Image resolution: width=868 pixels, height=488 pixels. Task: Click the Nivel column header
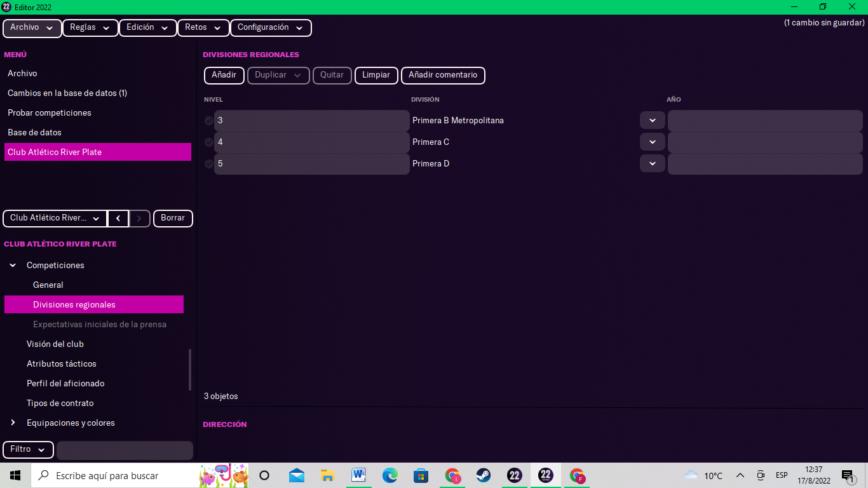coord(214,100)
